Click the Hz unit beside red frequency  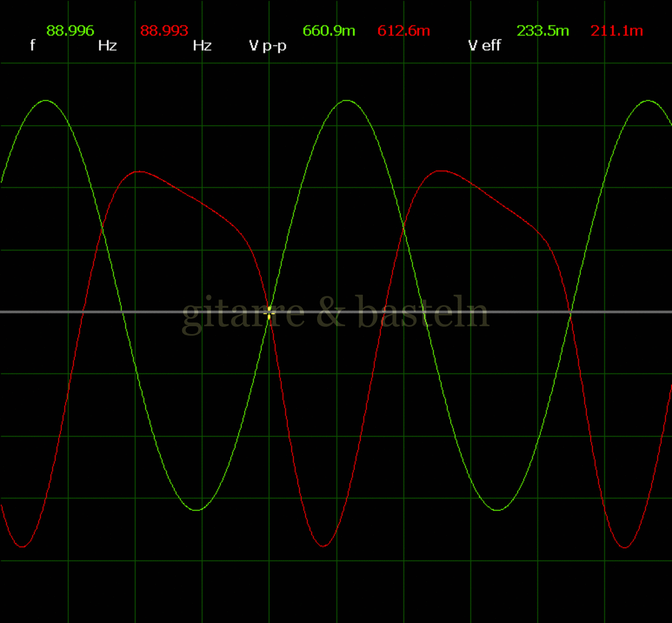click(x=202, y=46)
